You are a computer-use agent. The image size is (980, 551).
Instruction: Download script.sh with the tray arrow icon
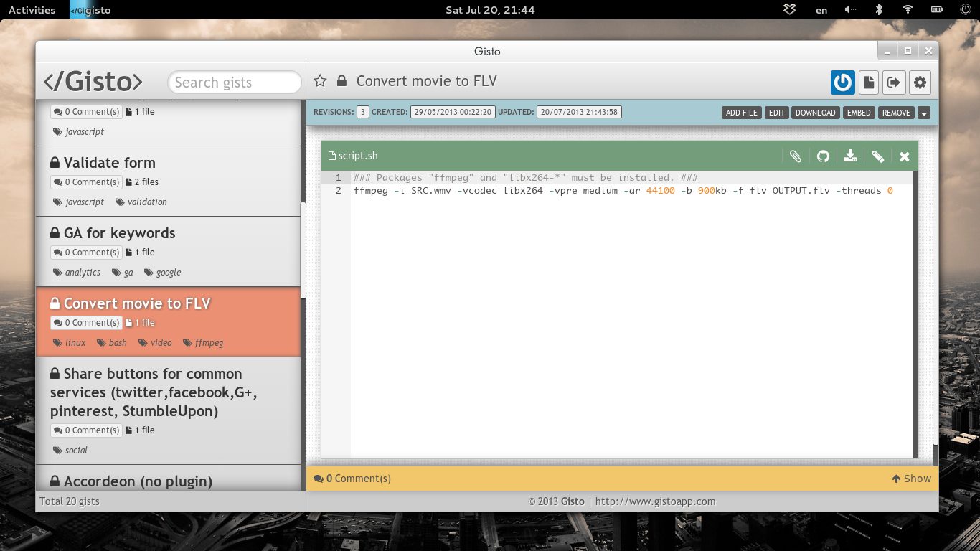(x=850, y=156)
